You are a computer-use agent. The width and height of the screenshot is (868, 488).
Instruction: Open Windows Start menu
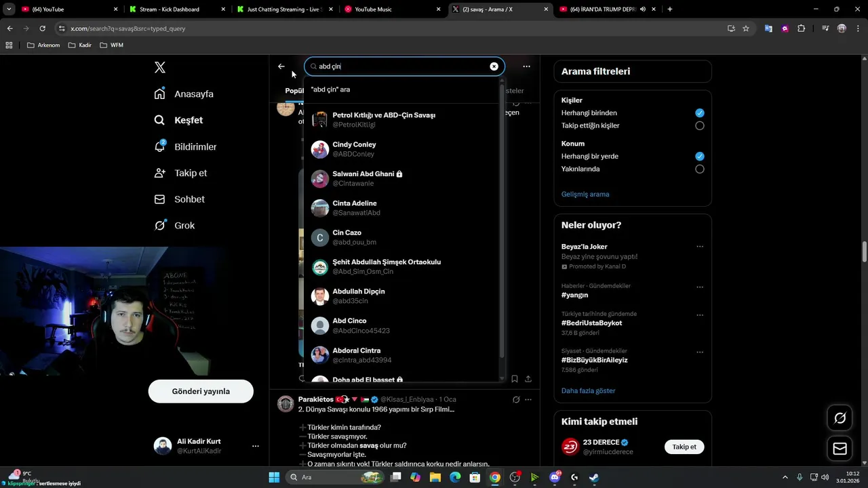click(x=274, y=477)
